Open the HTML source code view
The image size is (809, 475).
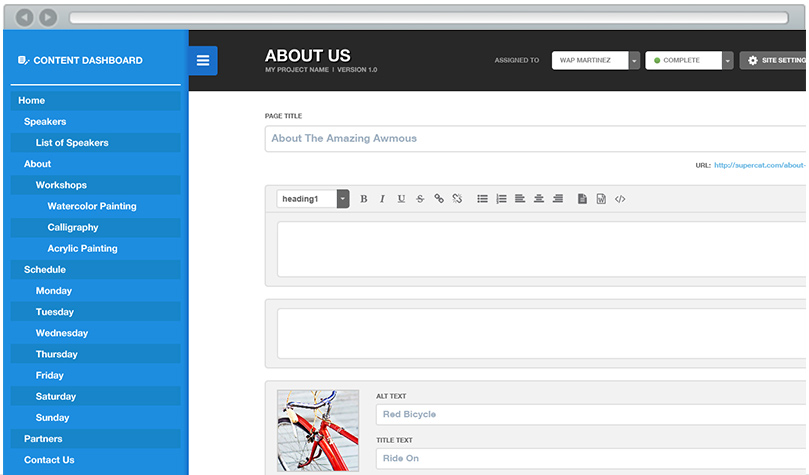620,199
